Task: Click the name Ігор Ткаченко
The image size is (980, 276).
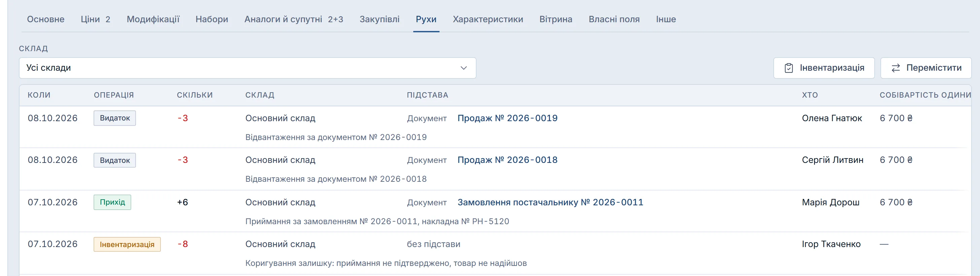Action: 831,244
